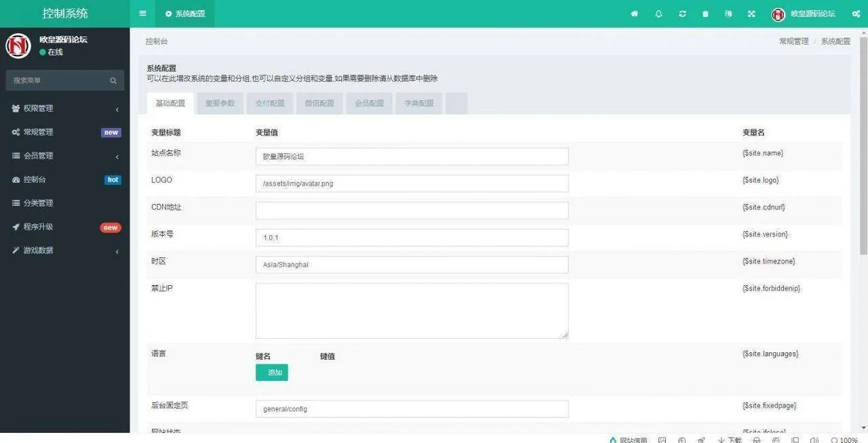Screen dimensions: 868x443
Task: Click the language switch icon in header
Action: point(728,14)
